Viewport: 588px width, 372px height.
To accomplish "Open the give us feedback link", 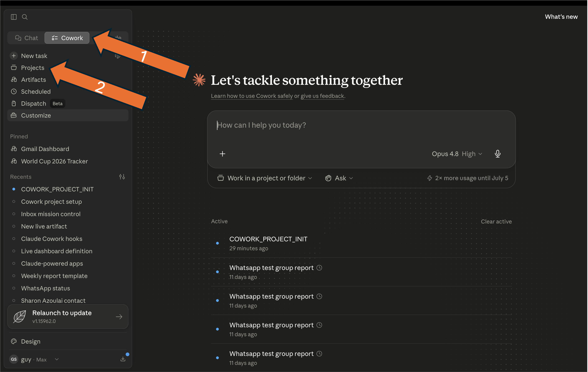I will (x=322, y=96).
